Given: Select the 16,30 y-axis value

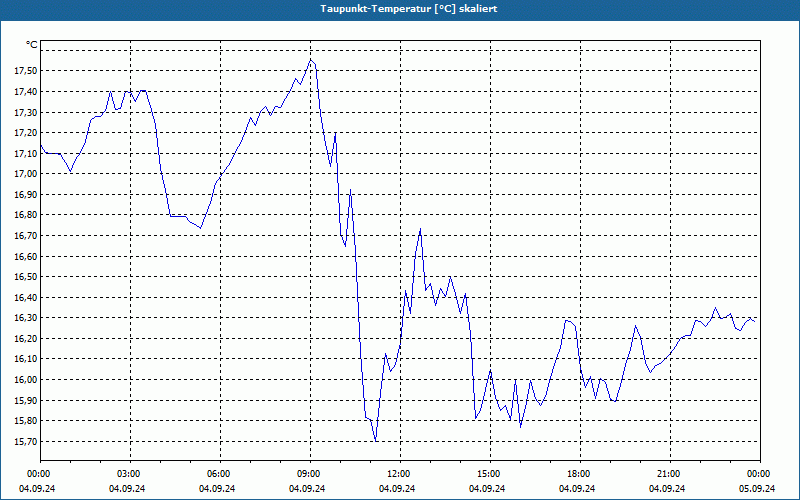Looking at the screenshot, I should coord(24,318).
